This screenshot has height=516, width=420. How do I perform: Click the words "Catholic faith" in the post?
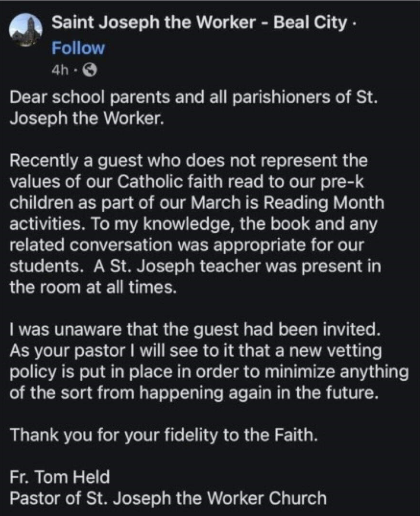(156, 182)
